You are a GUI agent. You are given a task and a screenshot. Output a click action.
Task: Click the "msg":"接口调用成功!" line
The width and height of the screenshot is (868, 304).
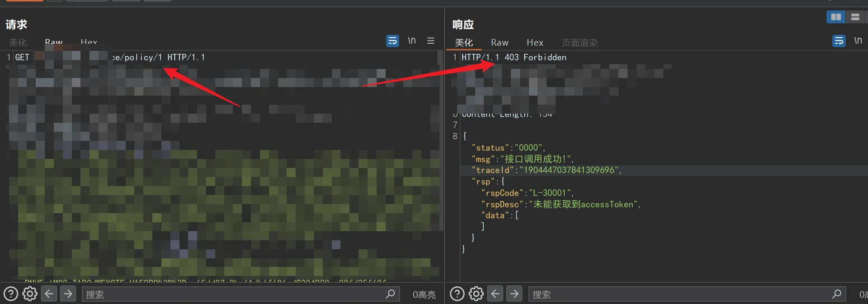(x=523, y=159)
